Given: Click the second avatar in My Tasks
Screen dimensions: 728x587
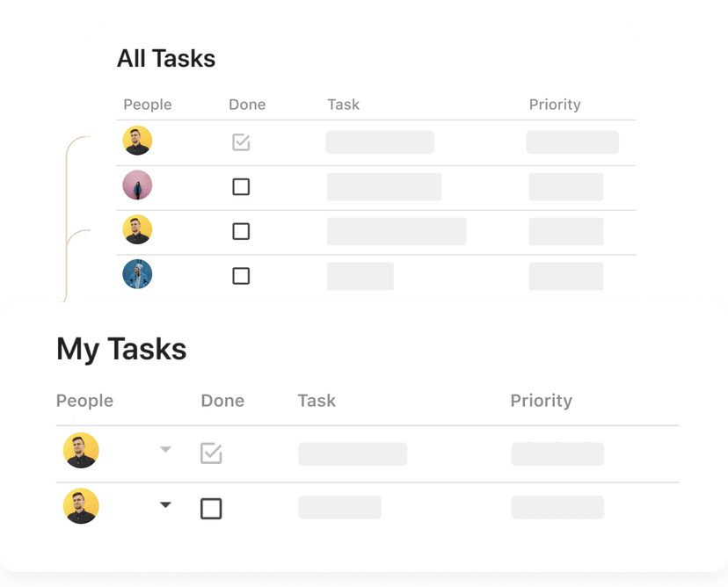Looking at the screenshot, I should [x=81, y=506].
